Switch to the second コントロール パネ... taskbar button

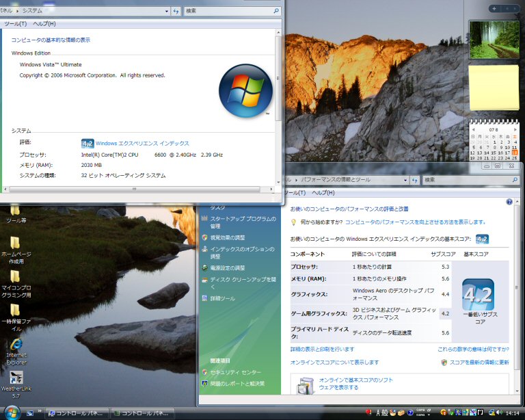[x=144, y=413]
